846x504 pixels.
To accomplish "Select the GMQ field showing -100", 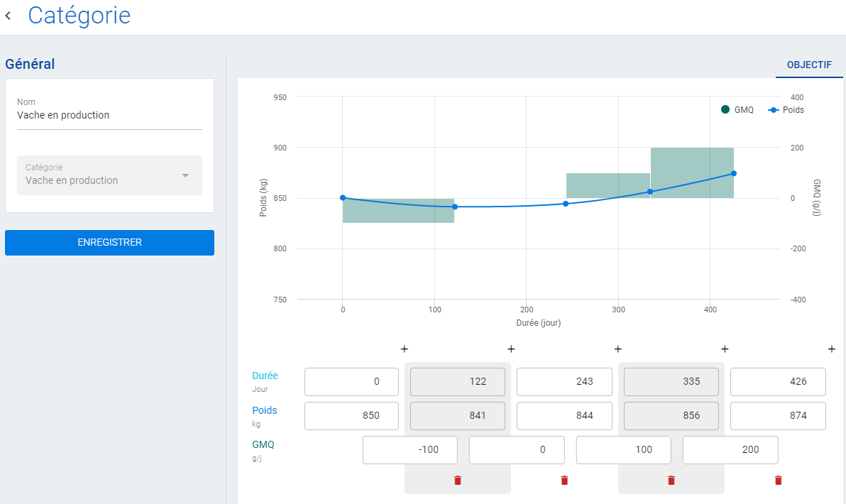I will pyautogui.click(x=410, y=450).
